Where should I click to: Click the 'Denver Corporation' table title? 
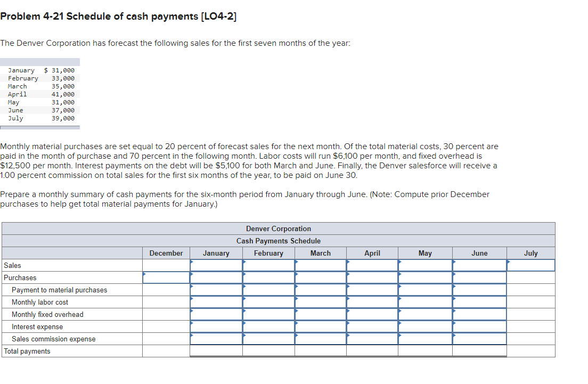(278, 229)
